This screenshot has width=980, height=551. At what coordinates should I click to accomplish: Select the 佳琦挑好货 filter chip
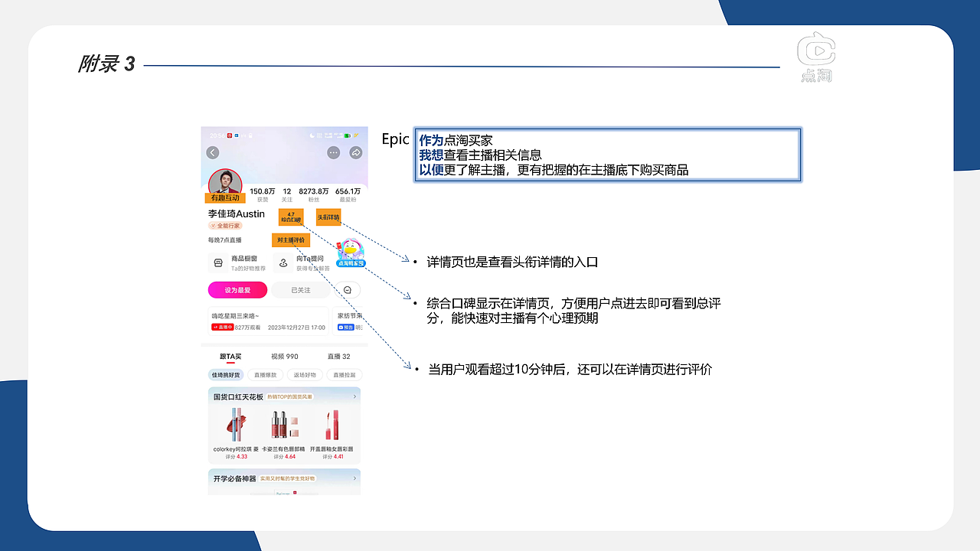click(226, 375)
